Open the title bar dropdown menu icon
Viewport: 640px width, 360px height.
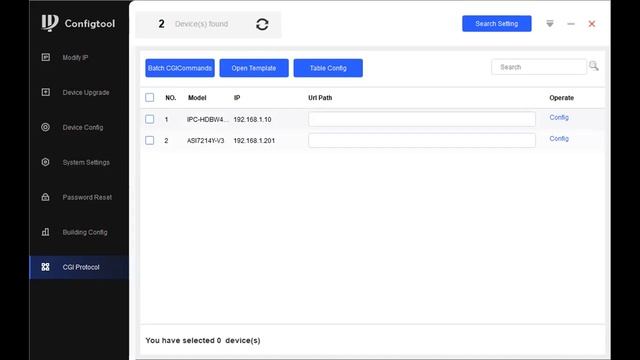[x=550, y=24]
